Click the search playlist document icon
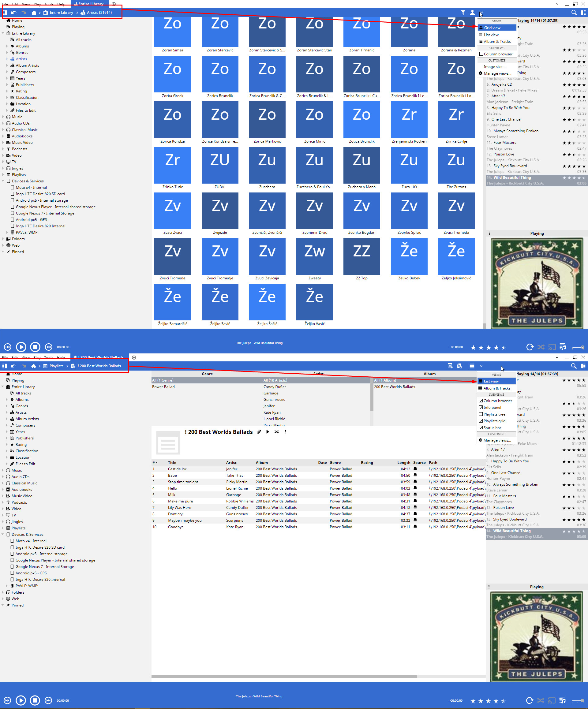The height and width of the screenshot is (709, 588). pyautogui.click(x=459, y=366)
